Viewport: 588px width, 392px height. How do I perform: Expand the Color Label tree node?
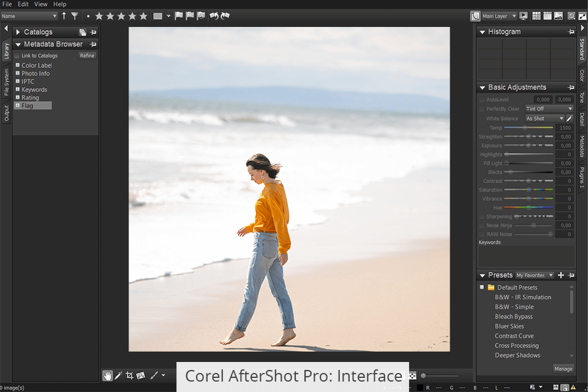point(17,65)
